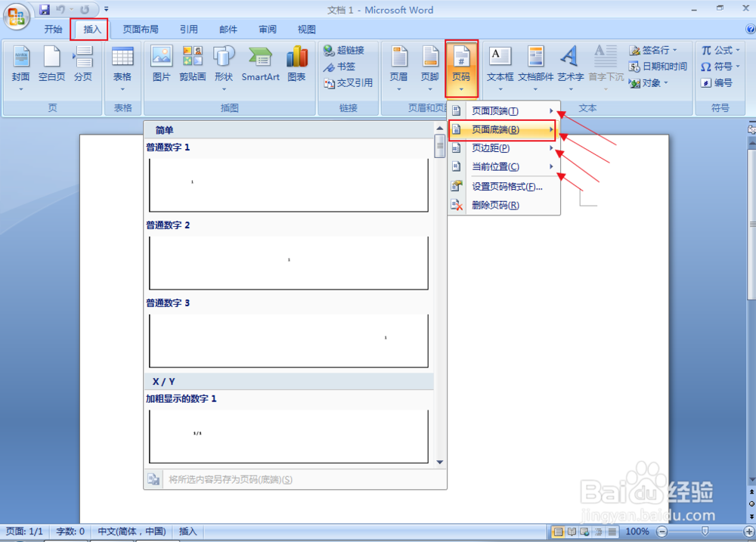The height and width of the screenshot is (542, 756).
Task: Open Quick Parts (文档部件)
Action: point(536,68)
